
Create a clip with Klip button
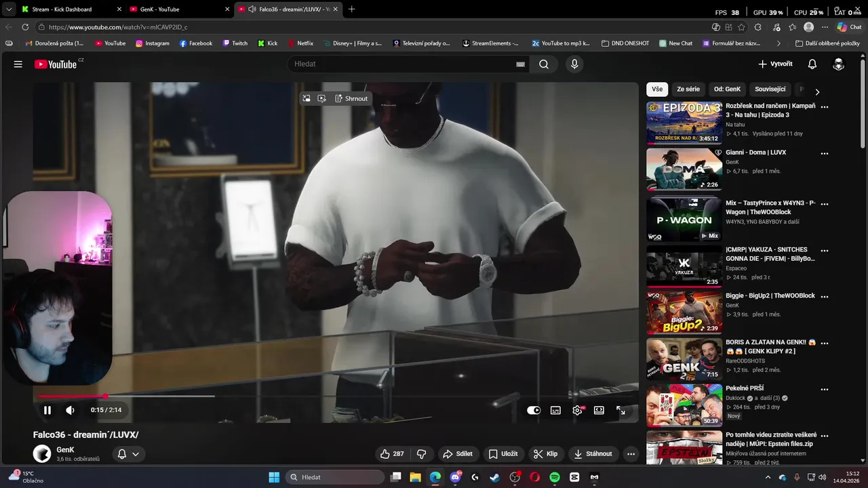tap(545, 454)
